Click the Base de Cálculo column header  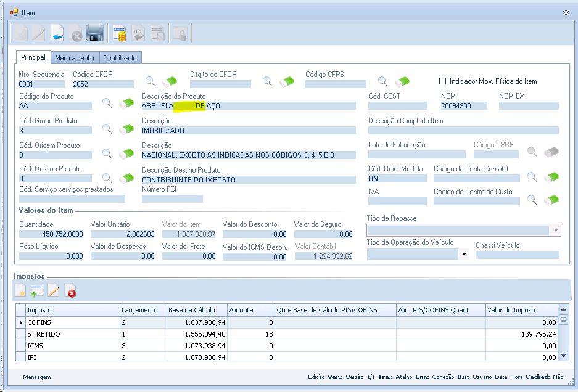191,310
